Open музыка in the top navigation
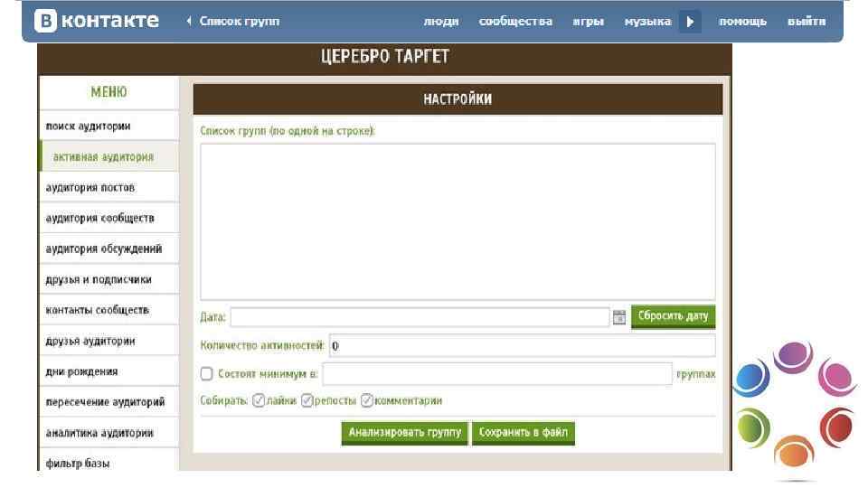This screenshot has width=868, height=488. (647, 22)
